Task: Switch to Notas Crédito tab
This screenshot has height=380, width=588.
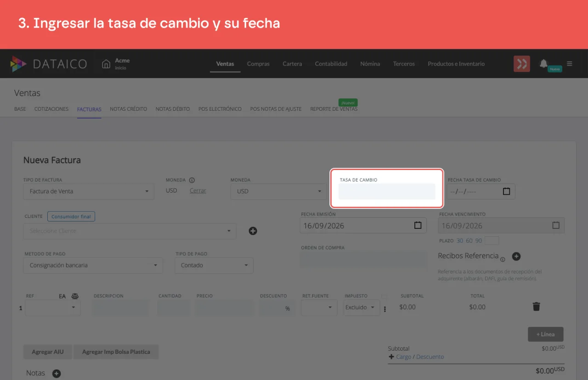Action: coord(129,109)
